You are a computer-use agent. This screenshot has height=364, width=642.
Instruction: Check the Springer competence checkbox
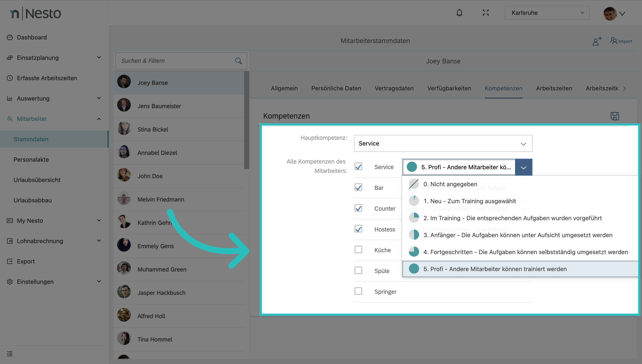click(358, 291)
